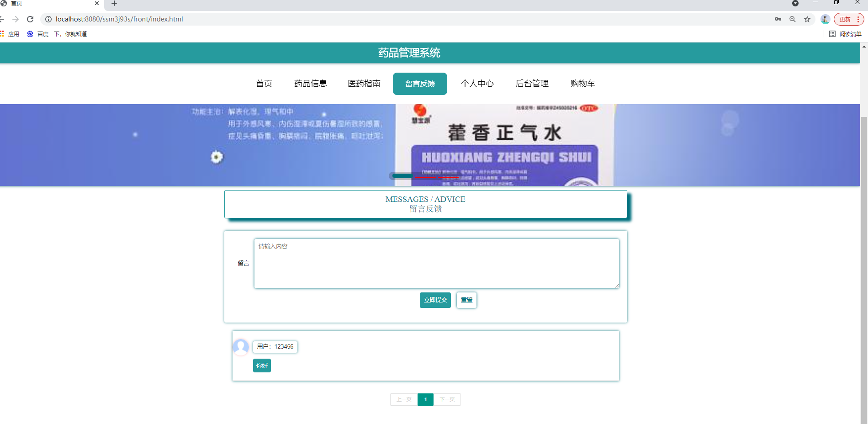Click the 留言 message text area

click(437, 264)
